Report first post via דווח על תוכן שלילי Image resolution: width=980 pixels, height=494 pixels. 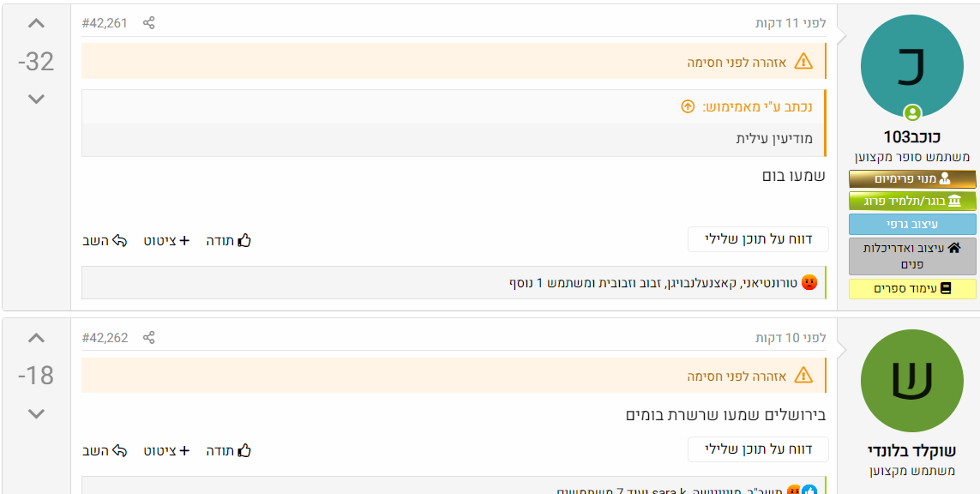point(758,240)
